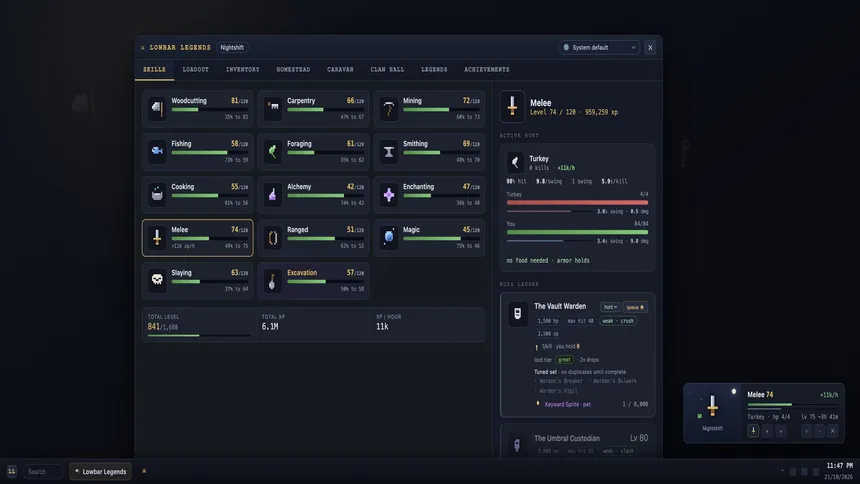
Task: Click the '73% to 59' text on Fishing card
Action: [x=236, y=160]
